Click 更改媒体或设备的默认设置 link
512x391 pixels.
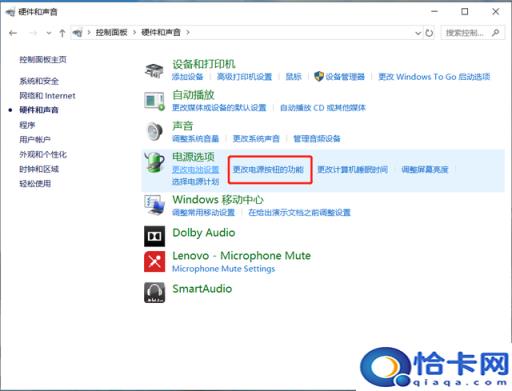point(219,108)
